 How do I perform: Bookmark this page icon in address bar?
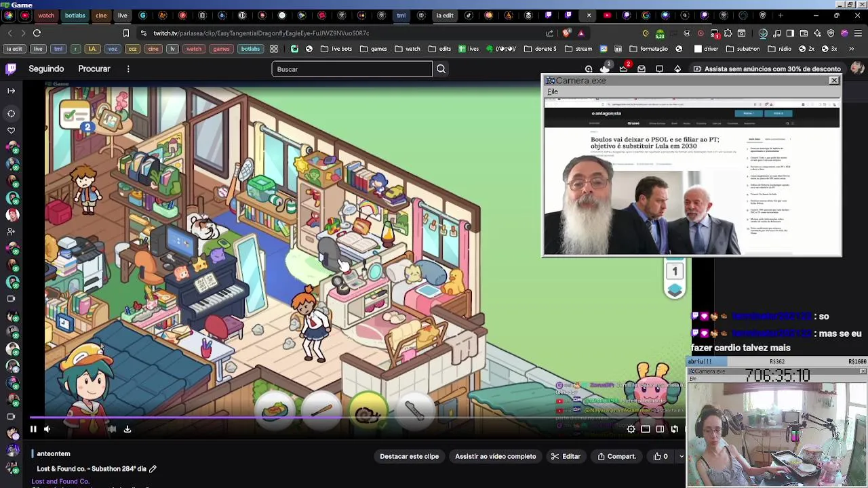coord(125,33)
